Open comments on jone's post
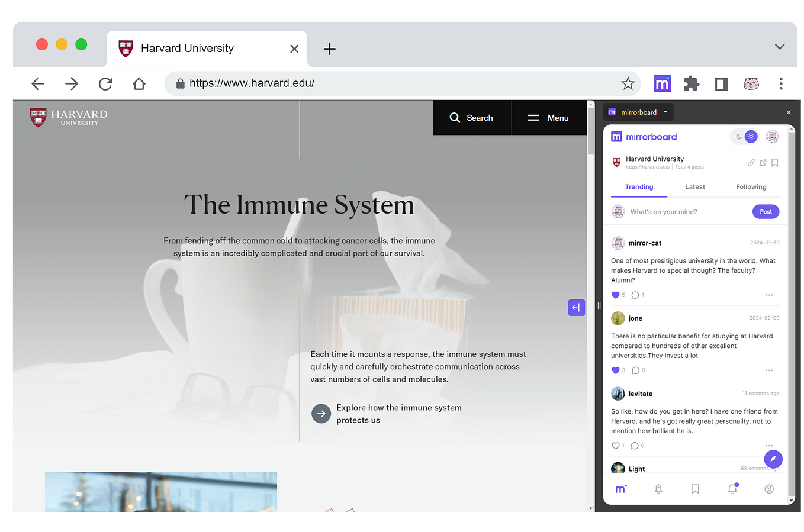This screenshot has height=532, width=804. pos(635,370)
